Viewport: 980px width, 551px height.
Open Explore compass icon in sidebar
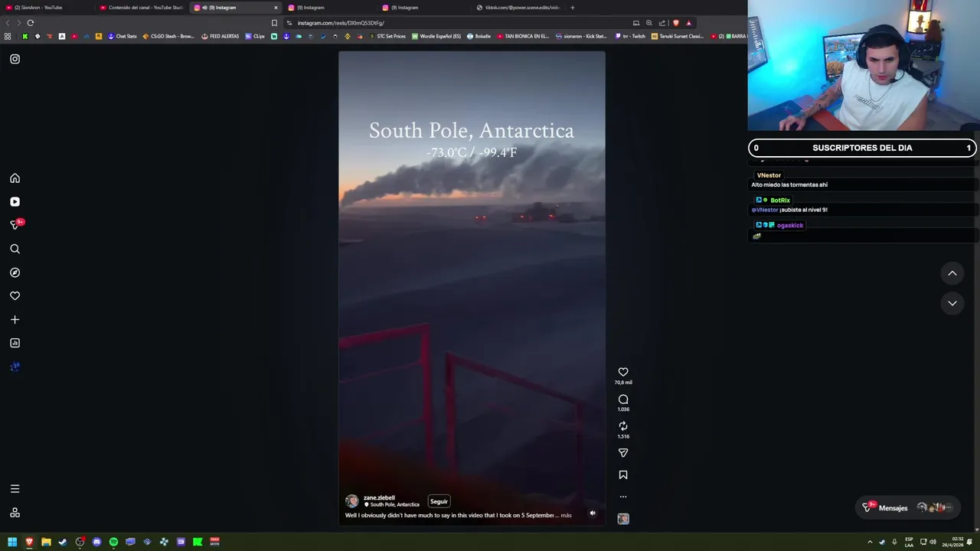(x=15, y=272)
